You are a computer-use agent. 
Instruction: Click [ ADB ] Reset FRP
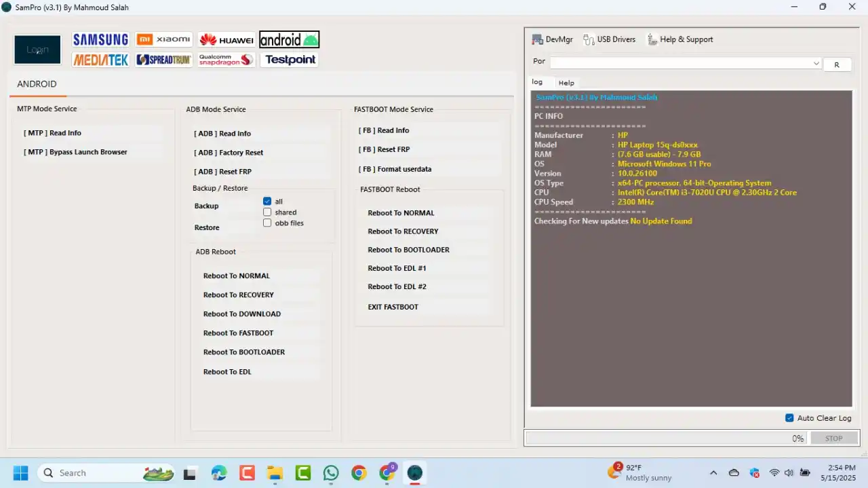pyautogui.click(x=261, y=172)
